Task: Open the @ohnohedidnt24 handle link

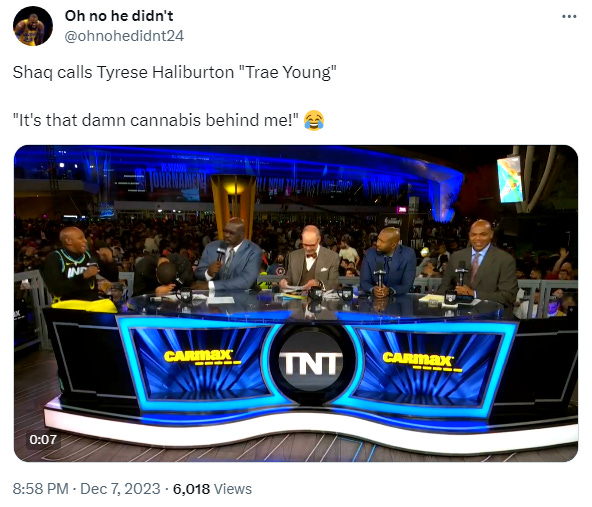Action: 124,36
